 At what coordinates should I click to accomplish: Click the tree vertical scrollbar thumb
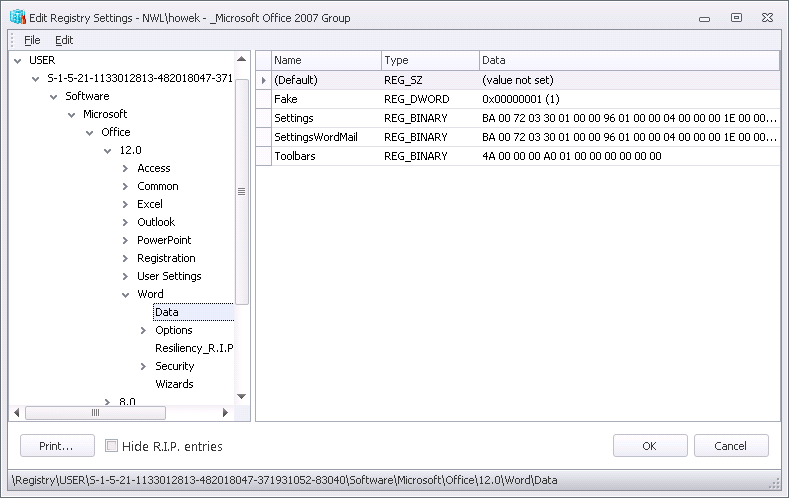click(x=242, y=192)
